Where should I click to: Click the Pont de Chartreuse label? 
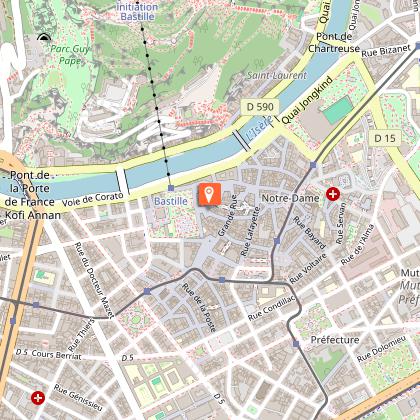pyautogui.click(x=334, y=43)
